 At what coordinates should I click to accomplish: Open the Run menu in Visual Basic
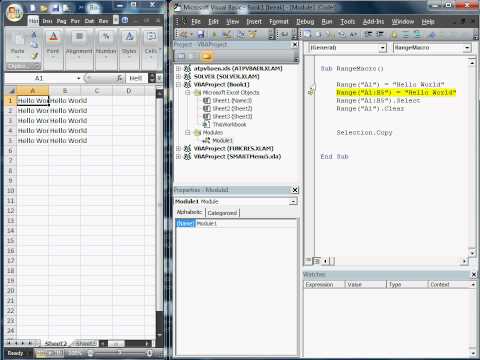[327, 22]
